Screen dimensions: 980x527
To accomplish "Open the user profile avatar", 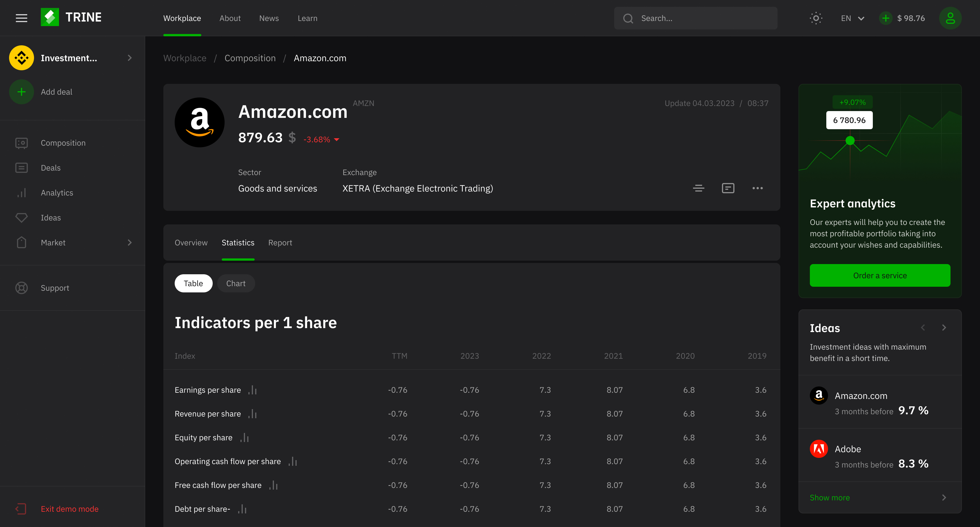I will [x=950, y=18].
